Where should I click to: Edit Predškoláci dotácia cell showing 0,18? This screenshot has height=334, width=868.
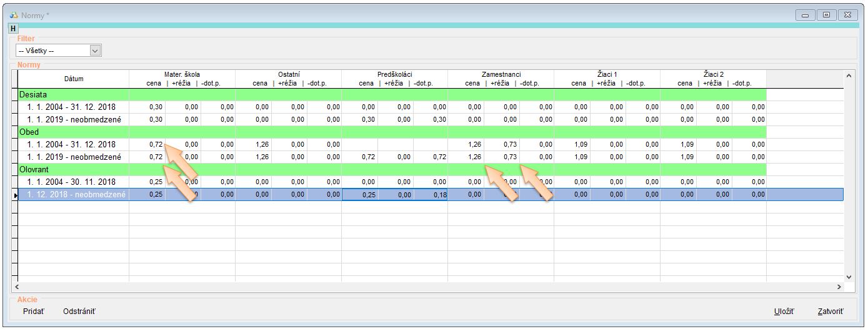[430, 195]
